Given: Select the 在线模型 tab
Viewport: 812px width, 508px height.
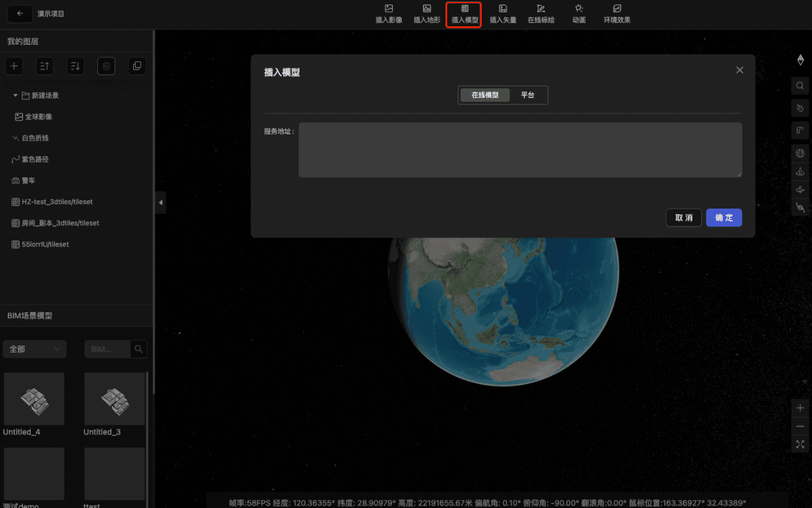Looking at the screenshot, I should coord(485,95).
